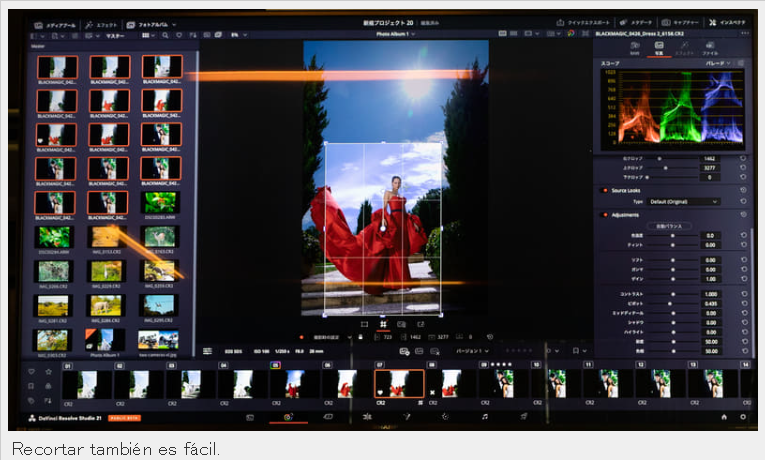
Task: Toggle the Adjustments section enable dot
Action: point(605,215)
